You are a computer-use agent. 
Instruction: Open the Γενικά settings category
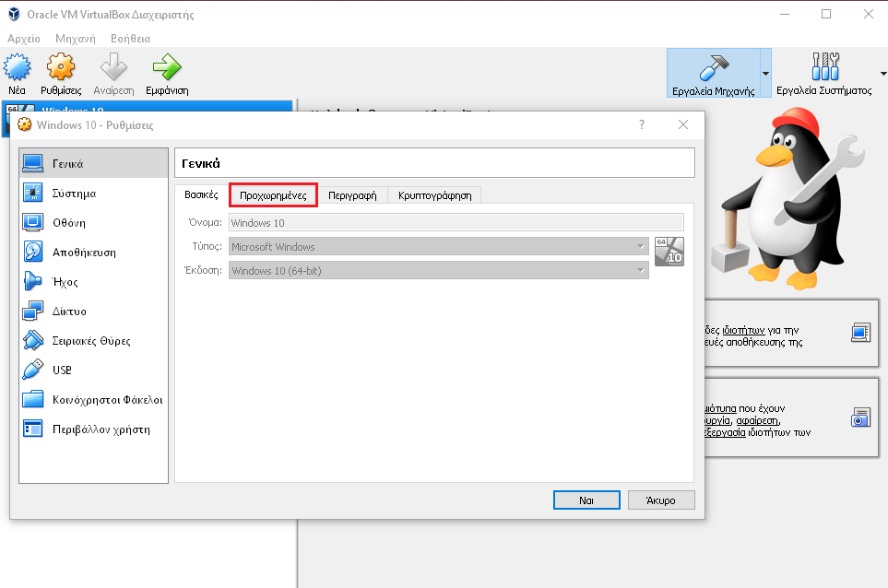tap(93, 163)
